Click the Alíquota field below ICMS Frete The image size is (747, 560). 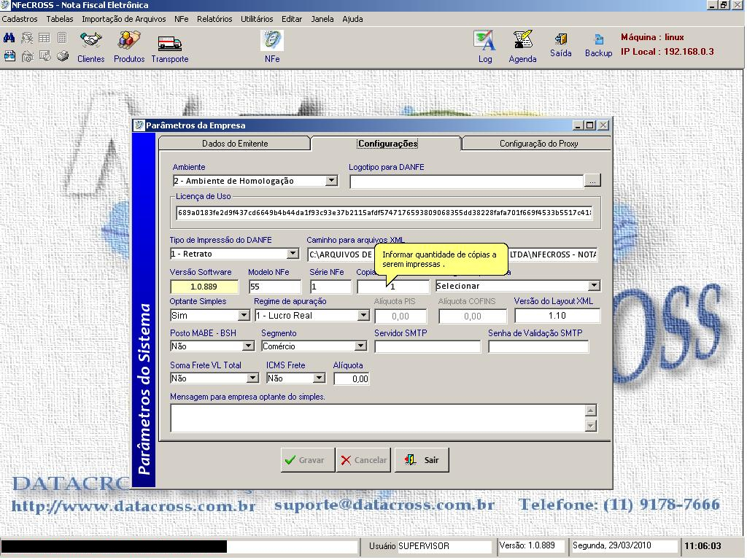point(352,378)
